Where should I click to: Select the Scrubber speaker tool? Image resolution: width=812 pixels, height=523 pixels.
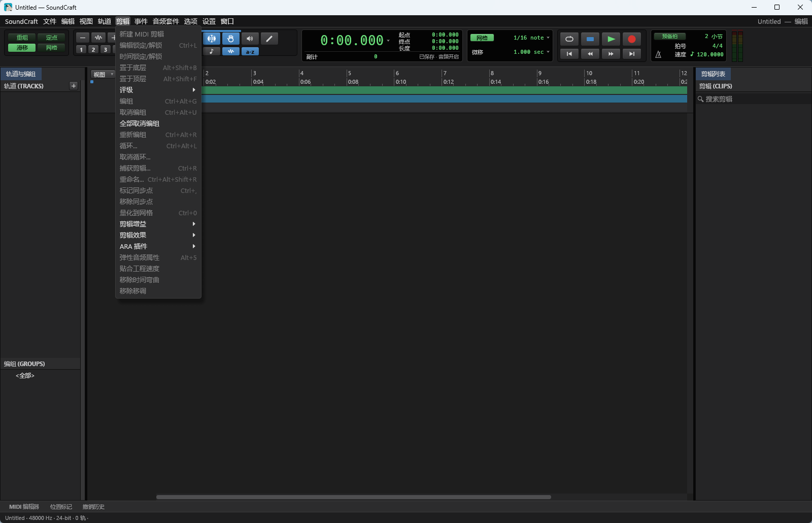click(x=250, y=39)
